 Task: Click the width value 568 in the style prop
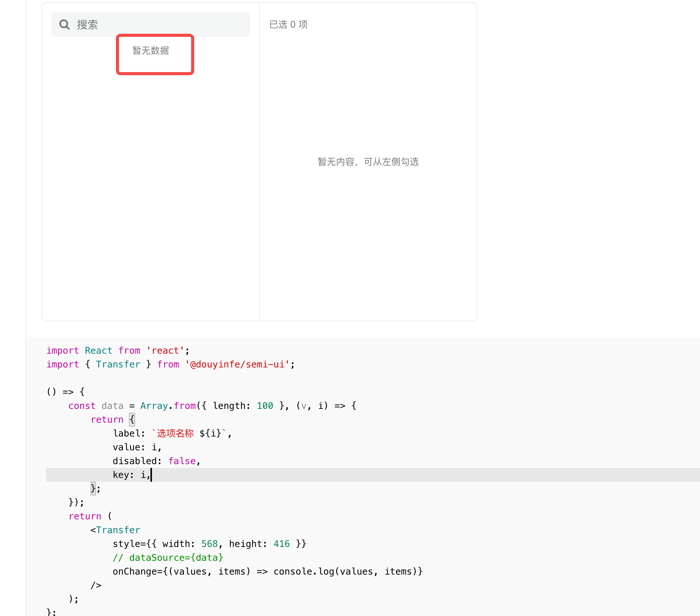(x=210, y=544)
